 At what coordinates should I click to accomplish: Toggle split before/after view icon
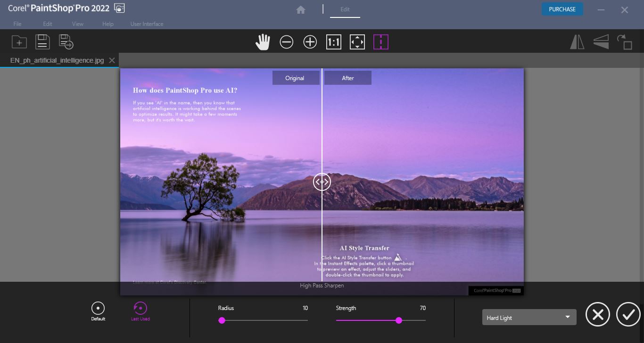point(381,42)
